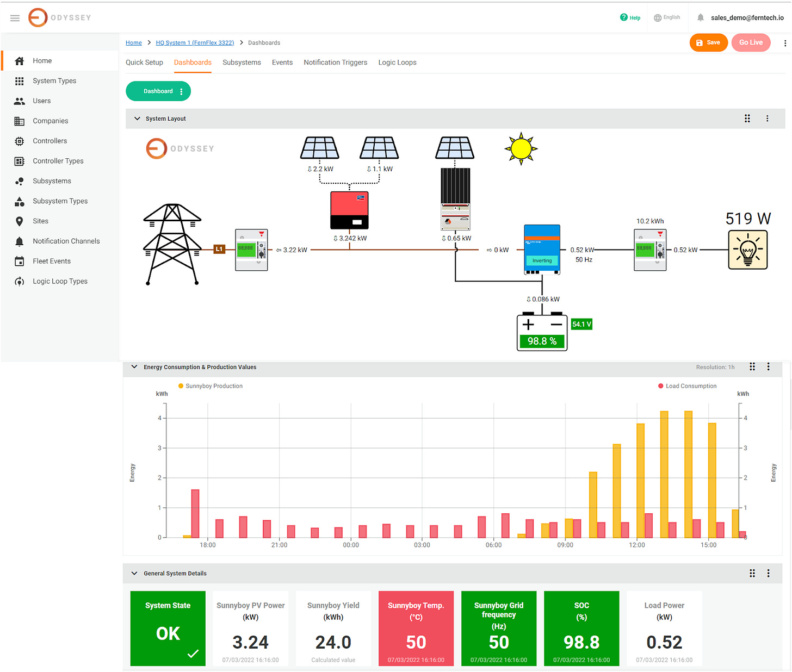Viewport: 792px width, 672px height.
Task: Open the hamburger navigation menu
Action: 15,18
